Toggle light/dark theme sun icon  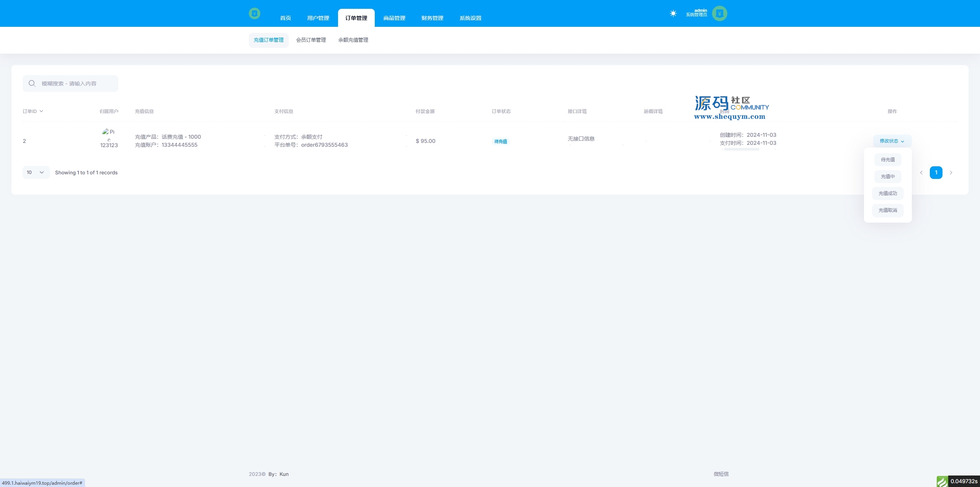coord(673,13)
